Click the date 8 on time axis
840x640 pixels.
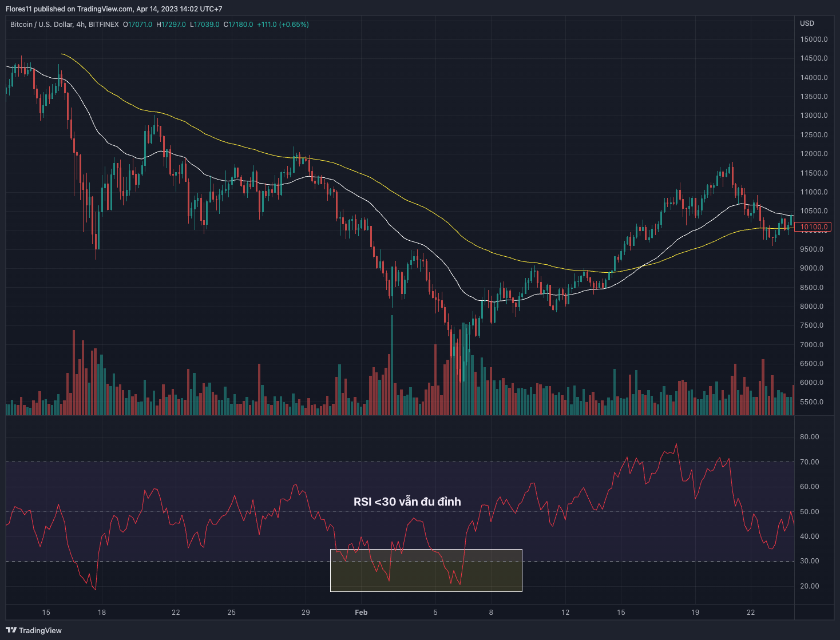(x=491, y=613)
